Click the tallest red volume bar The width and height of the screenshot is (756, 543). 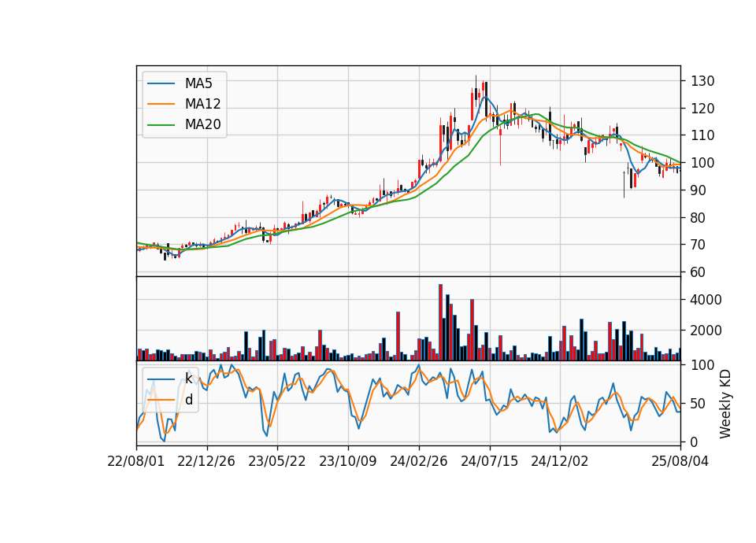point(441,323)
